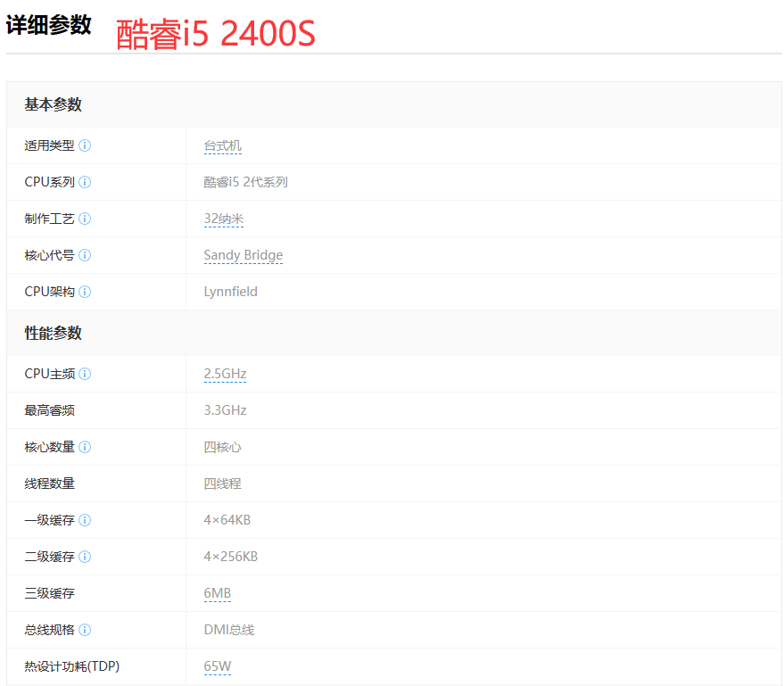784x686 pixels.
Task: Click the CPU系列 label text
Action: tap(49, 182)
